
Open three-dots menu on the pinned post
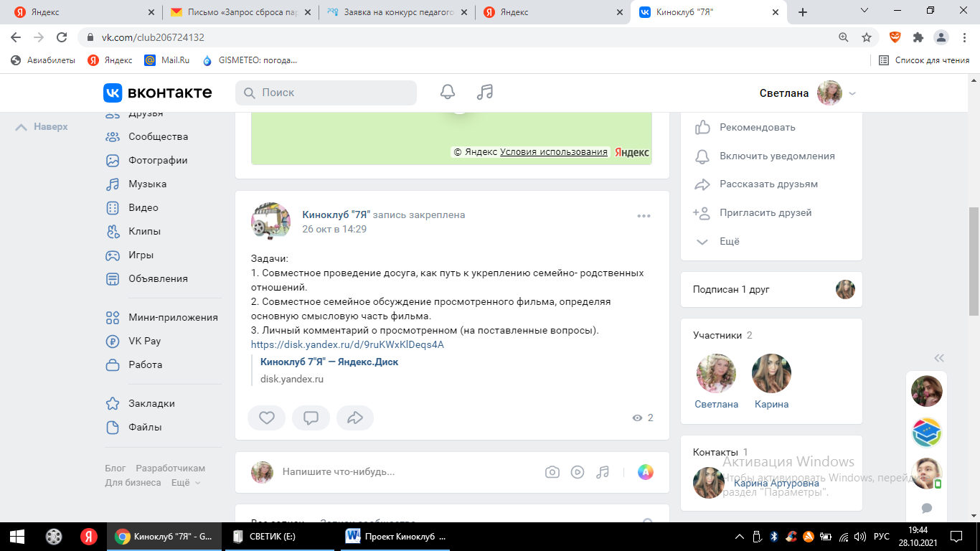[x=644, y=216]
